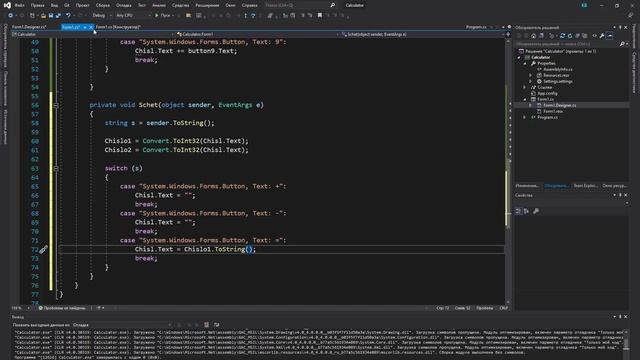Select Form1.resx in Solution Explorer
Image resolution: width=640 pixels, height=360 pixels.
[x=553, y=111]
